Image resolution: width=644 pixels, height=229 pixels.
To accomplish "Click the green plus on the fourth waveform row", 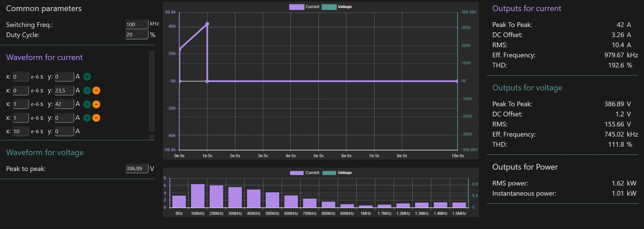I will [87, 118].
